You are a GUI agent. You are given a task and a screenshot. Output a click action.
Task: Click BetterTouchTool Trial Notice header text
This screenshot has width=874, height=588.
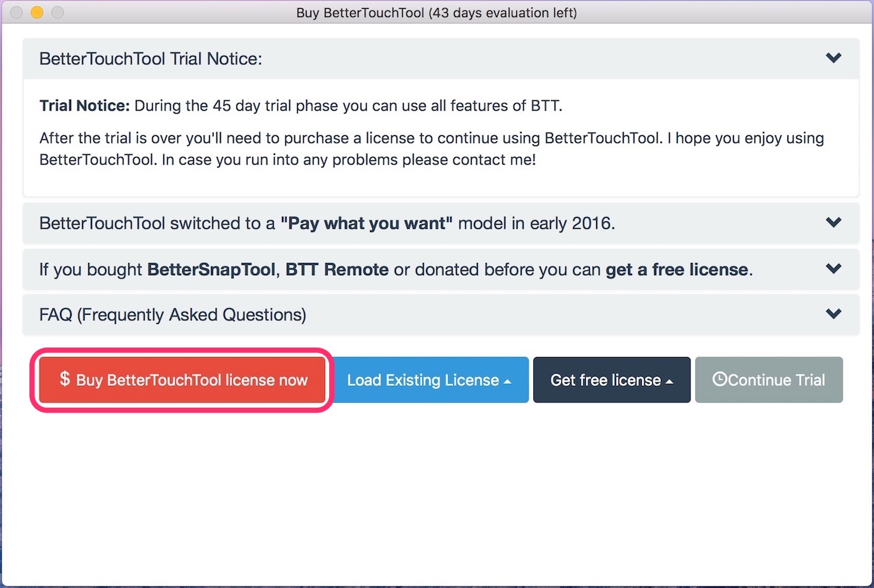tap(151, 59)
